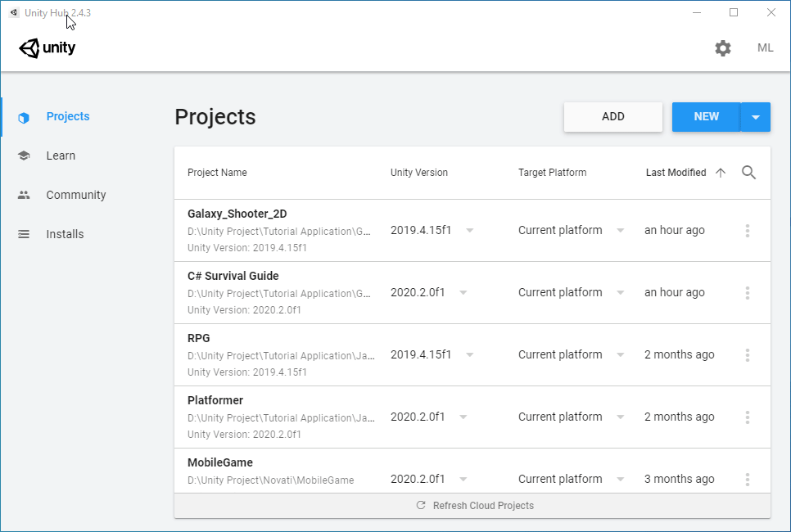Click the Learn graduation cap icon
The image size is (791, 532).
pos(24,156)
